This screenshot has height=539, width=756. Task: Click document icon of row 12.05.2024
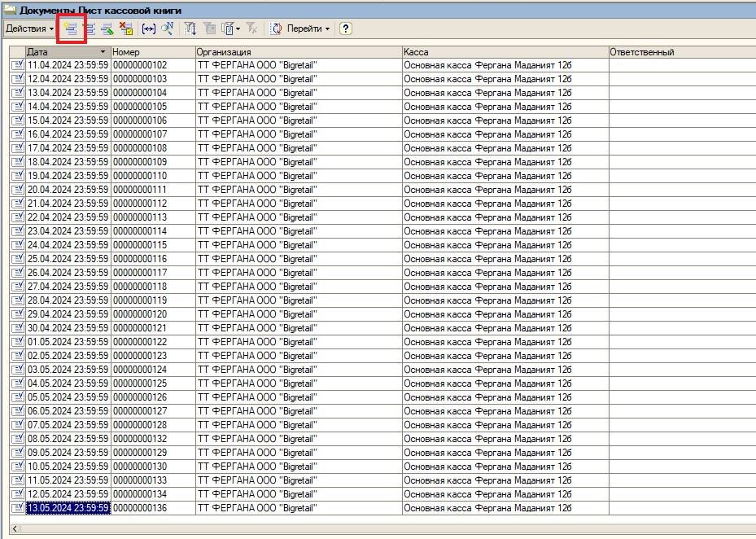17,494
